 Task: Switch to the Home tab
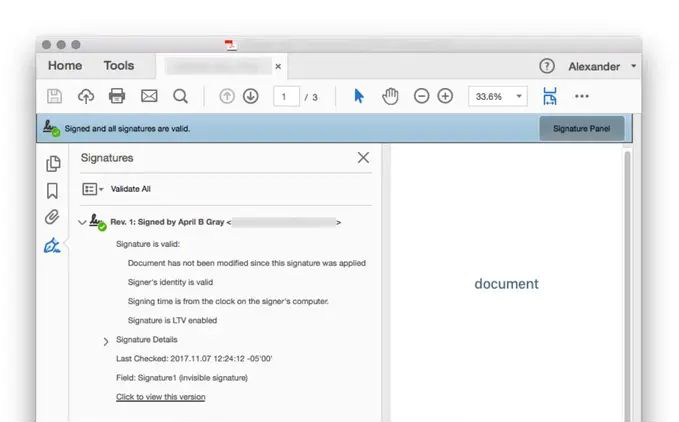[65, 66]
